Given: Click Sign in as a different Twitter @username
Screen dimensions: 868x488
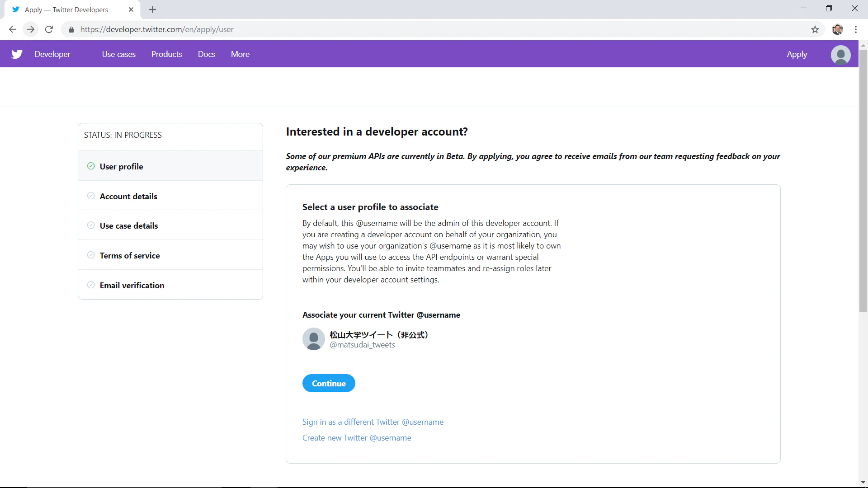Looking at the screenshot, I should pos(373,422).
